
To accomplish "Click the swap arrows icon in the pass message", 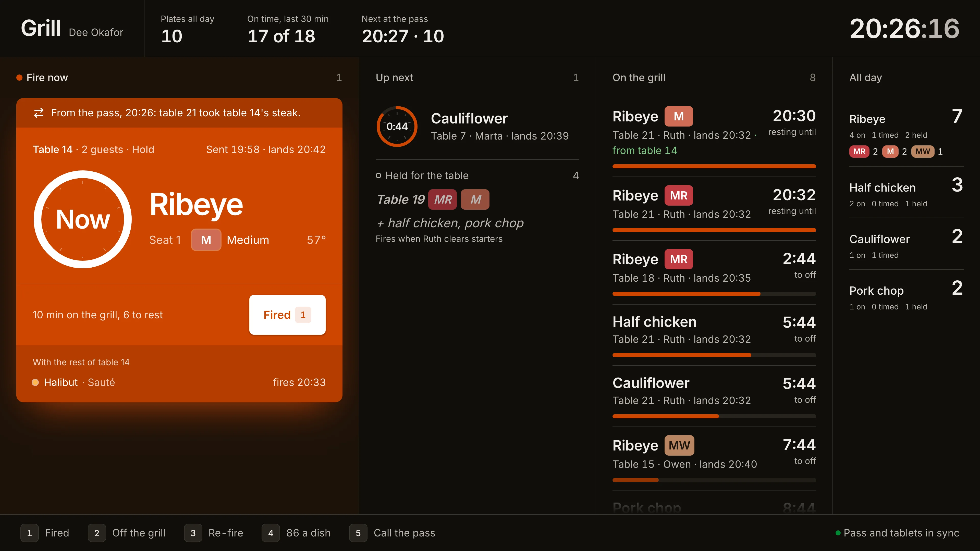I will coord(39,113).
